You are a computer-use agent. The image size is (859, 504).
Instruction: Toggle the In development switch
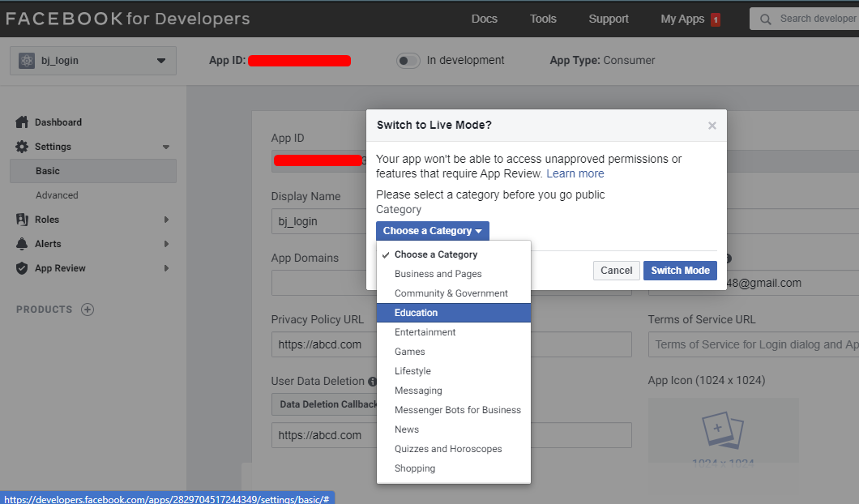click(408, 60)
